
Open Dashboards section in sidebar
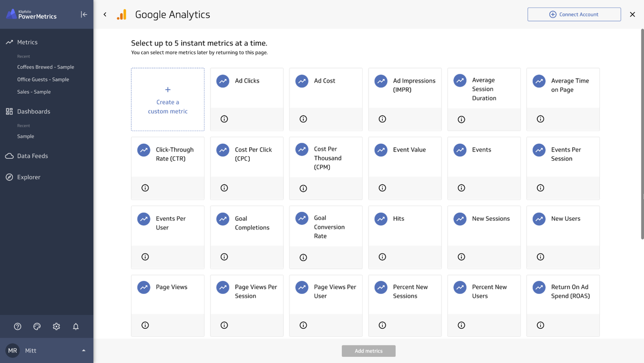(33, 111)
